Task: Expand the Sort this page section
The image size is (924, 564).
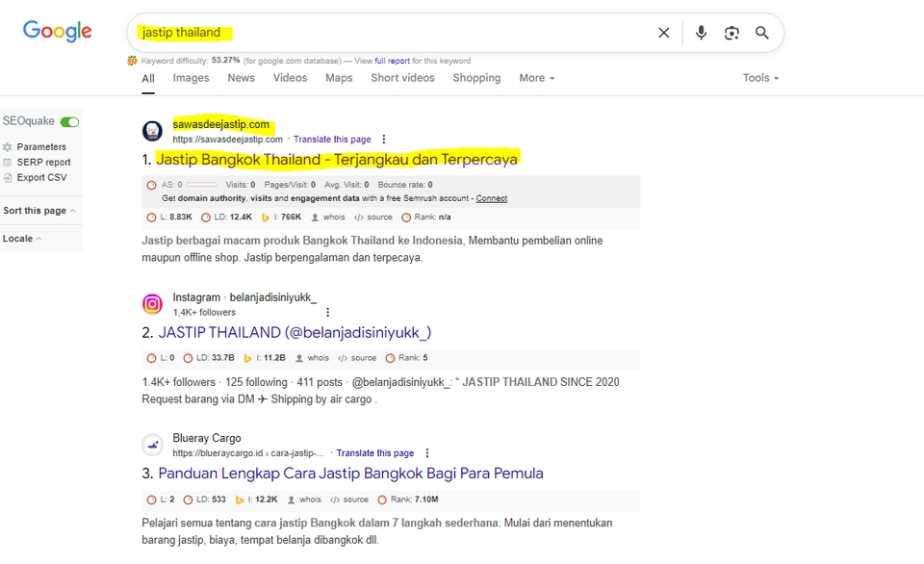Action: (x=39, y=211)
